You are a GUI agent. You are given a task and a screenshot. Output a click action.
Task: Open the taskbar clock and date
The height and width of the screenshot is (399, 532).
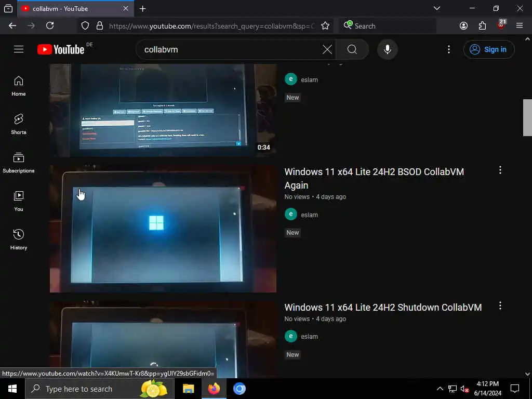pos(487,389)
